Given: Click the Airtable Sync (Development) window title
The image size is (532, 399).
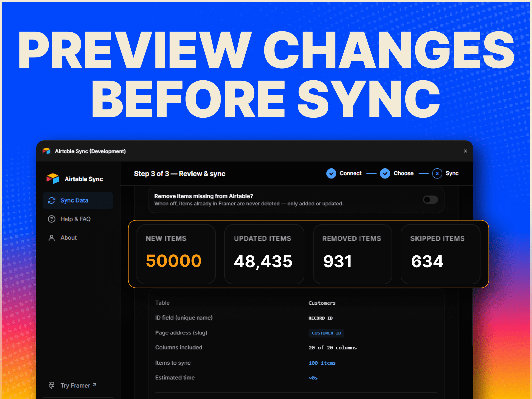Looking at the screenshot, I should click(x=90, y=151).
